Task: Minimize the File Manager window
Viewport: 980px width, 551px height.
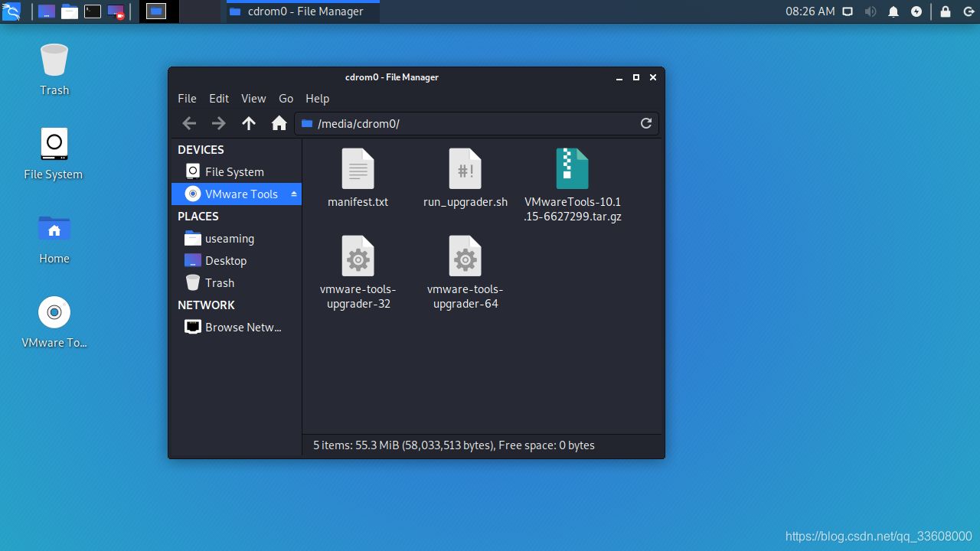Action: pos(619,77)
